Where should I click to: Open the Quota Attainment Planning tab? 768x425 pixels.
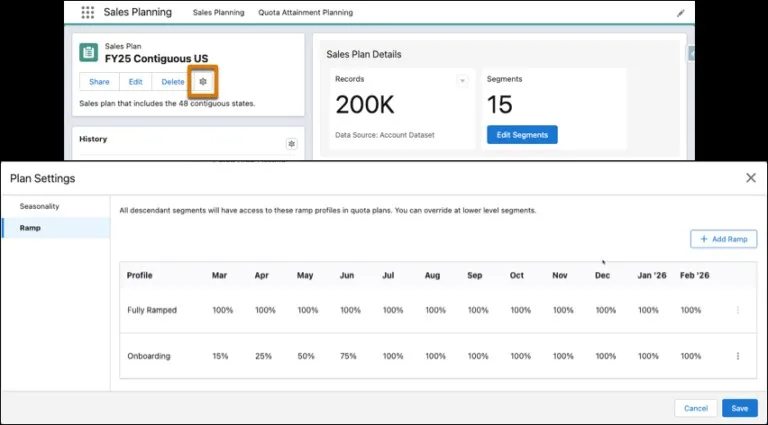[305, 13]
